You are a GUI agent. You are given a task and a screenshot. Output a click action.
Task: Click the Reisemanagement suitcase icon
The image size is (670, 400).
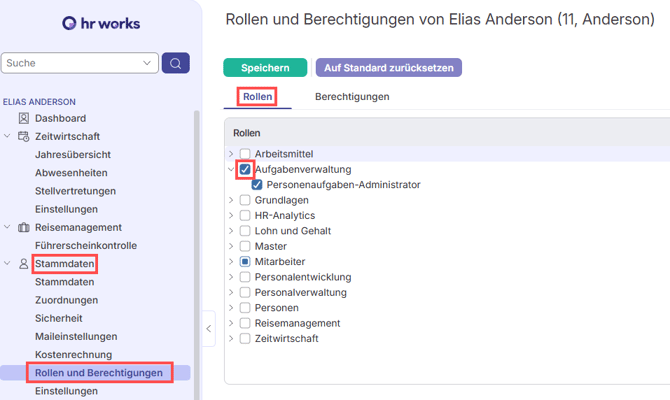pos(24,227)
